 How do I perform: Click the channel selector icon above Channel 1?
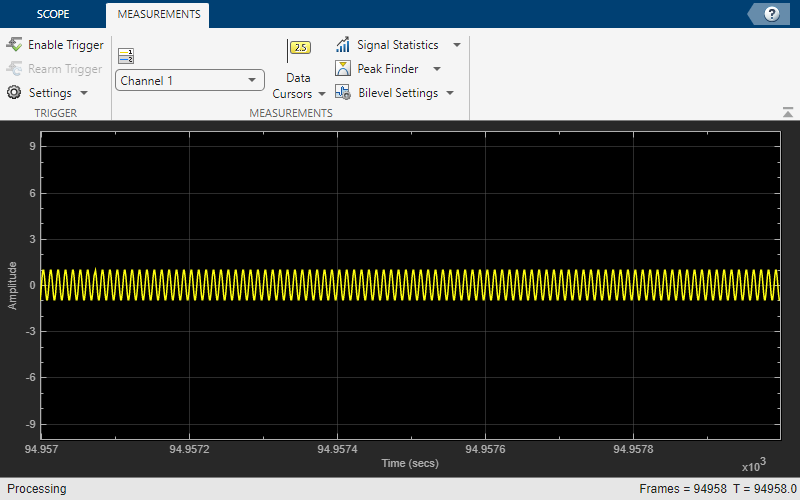[x=126, y=56]
